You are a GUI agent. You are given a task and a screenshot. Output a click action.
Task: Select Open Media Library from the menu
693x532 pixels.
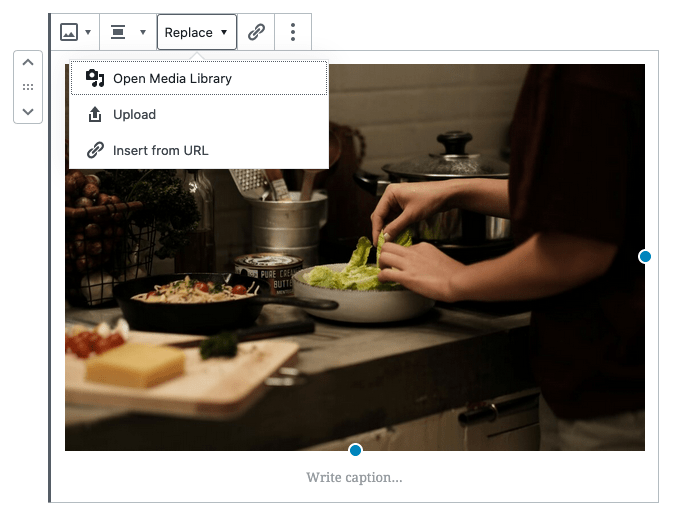pyautogui.click(x=172, y=78)
